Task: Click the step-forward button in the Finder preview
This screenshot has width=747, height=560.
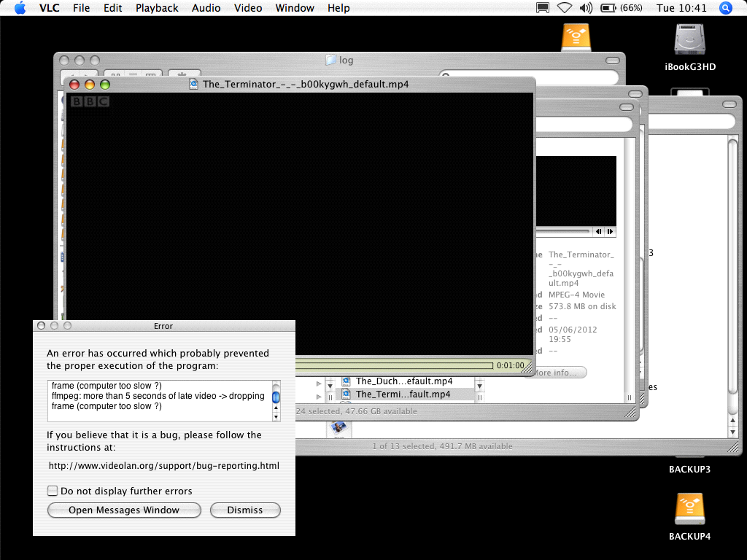Action: (610, 231)
